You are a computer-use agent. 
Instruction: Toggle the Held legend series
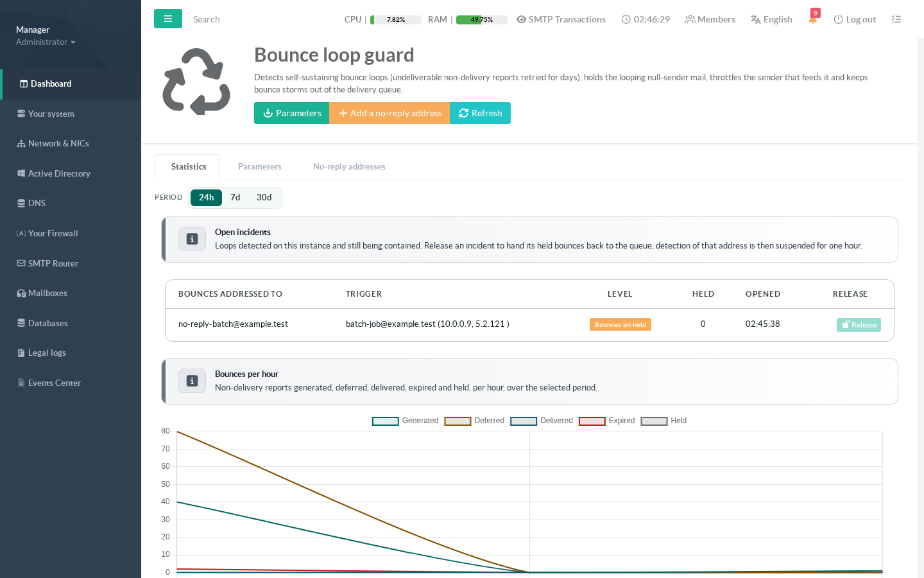[x=664, y=421]
